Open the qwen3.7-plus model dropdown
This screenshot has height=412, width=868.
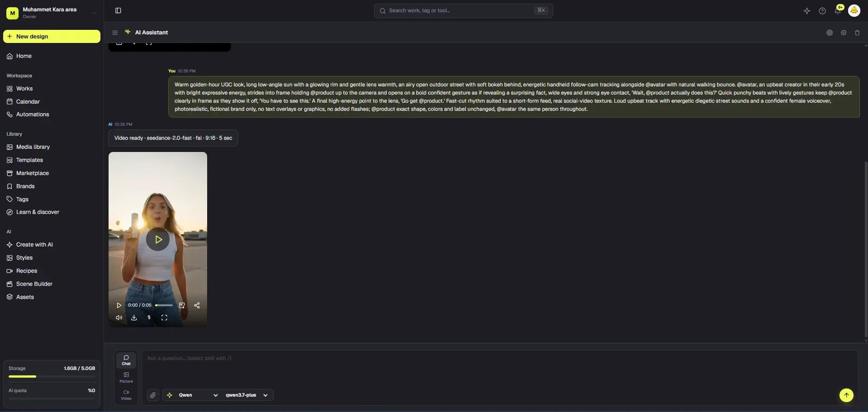tap(247, 395)
